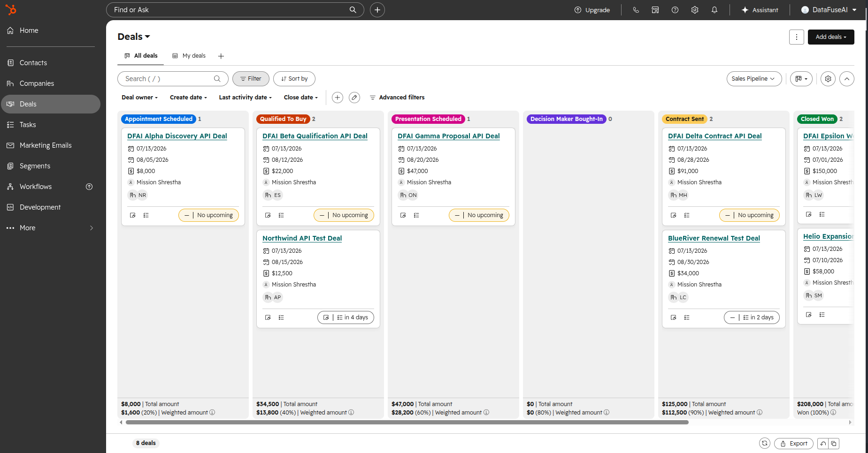Click the 'in 4 days' activity pill on Northwind card
The image size is (868, 453).
[x=346, y=317]
